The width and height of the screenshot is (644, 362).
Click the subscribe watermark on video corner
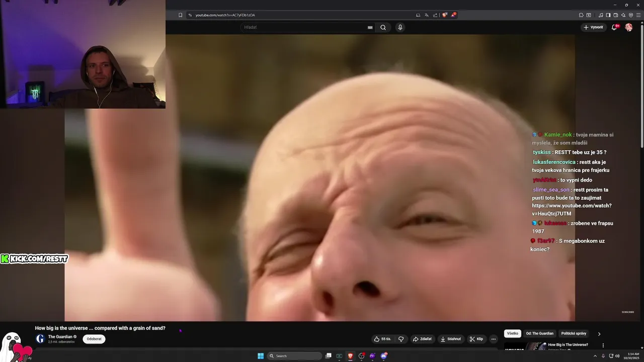pos(628,312)
